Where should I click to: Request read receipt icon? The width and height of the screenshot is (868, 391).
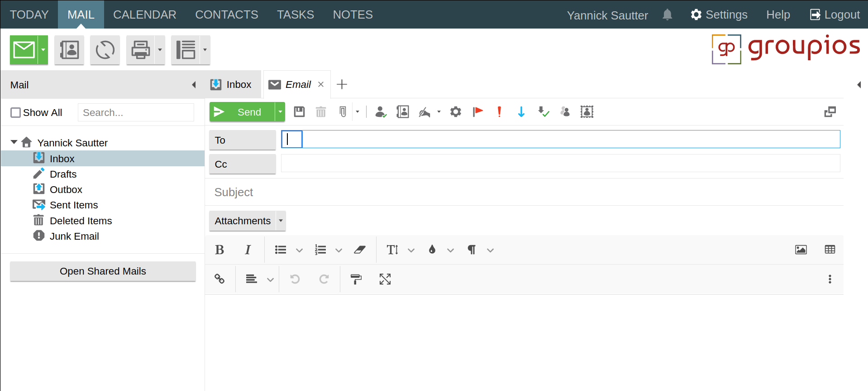tap(544, 111)
